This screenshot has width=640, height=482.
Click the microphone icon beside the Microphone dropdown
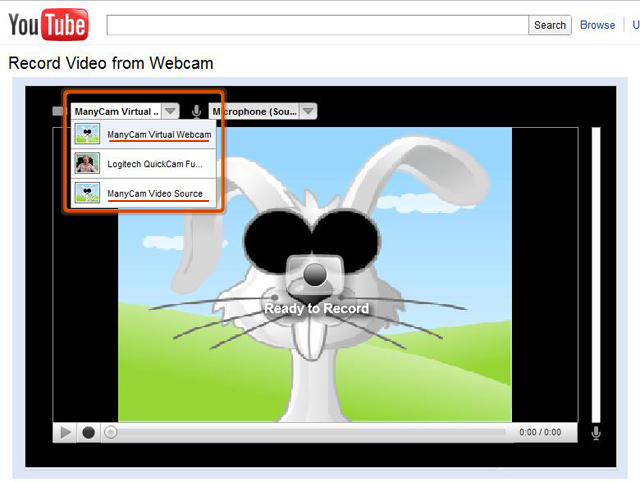tap(196, 111)
